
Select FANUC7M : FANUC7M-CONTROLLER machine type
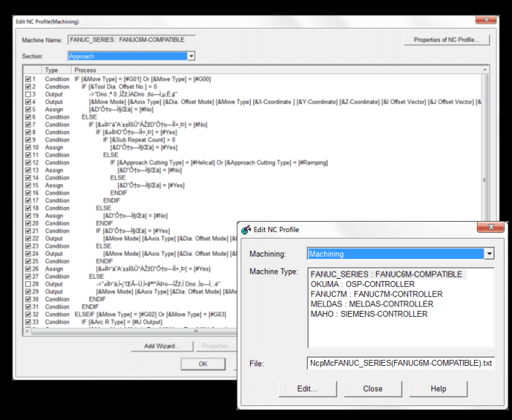coord(377,294)
